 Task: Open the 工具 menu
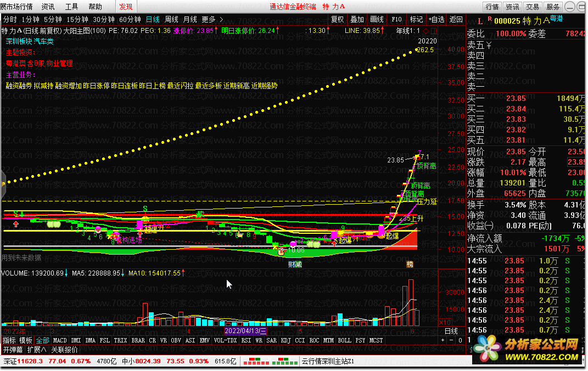[x=71, y=7]
